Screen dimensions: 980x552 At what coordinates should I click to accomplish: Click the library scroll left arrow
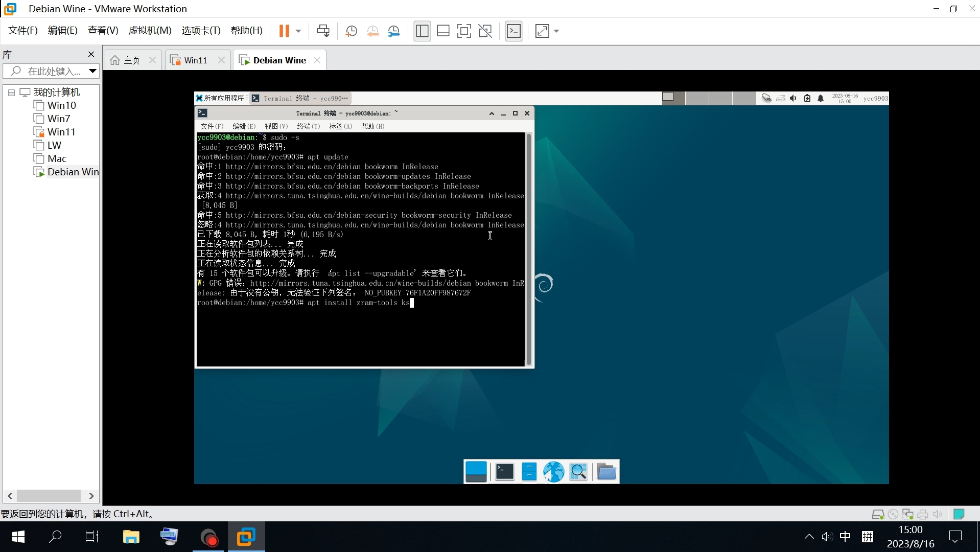pyautogui.click(x=10, y=496)
